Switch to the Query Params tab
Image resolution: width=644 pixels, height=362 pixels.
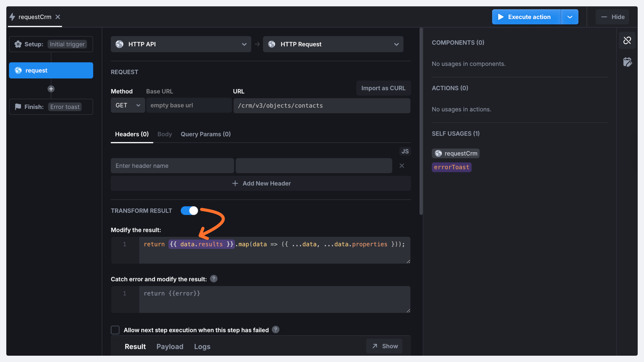pos(205,134)
